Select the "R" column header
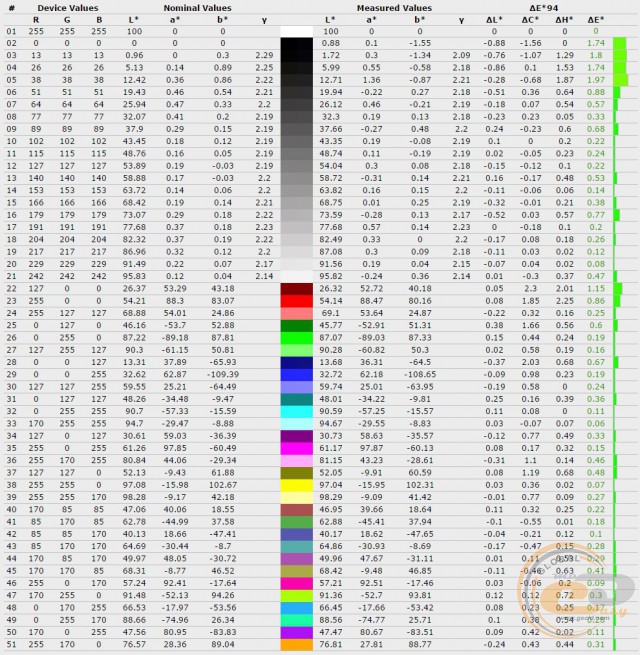The height and width of the screenshot is (655, 640). [x=36, y=20]
